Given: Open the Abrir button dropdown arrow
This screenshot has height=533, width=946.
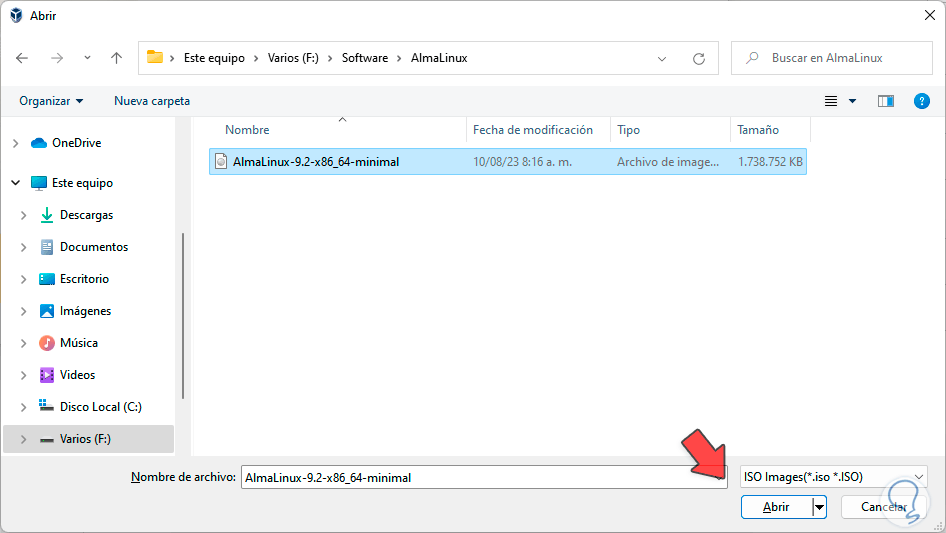Looking at the screenshot, I should click(x=819, y=507).
